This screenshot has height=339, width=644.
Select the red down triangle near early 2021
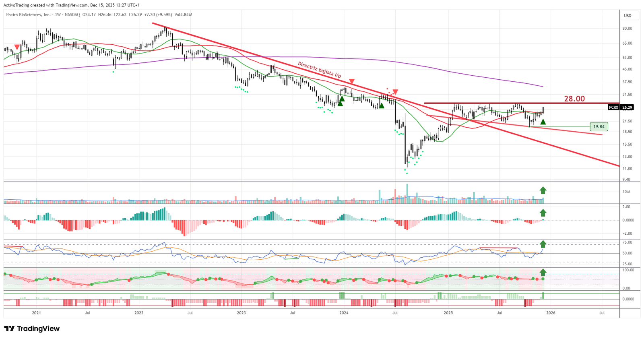[17, 48]
